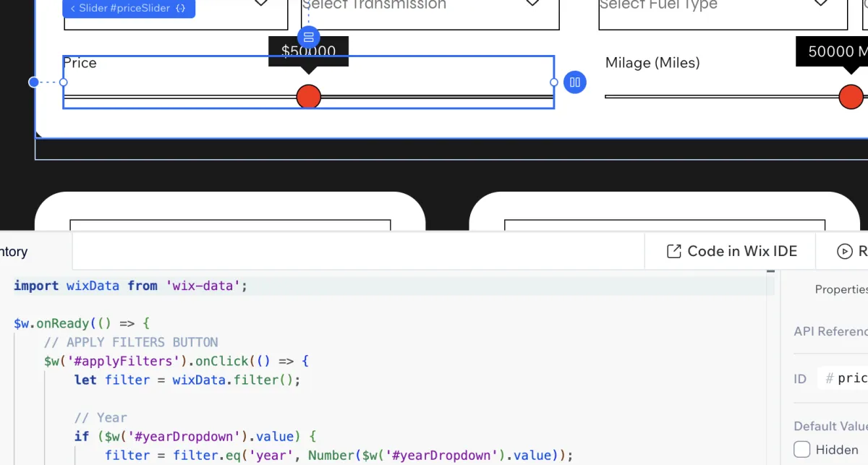The height and width of the screenshot is (465, 868).
Task: Open the API Reference link
Action: (x=830, y=331)
